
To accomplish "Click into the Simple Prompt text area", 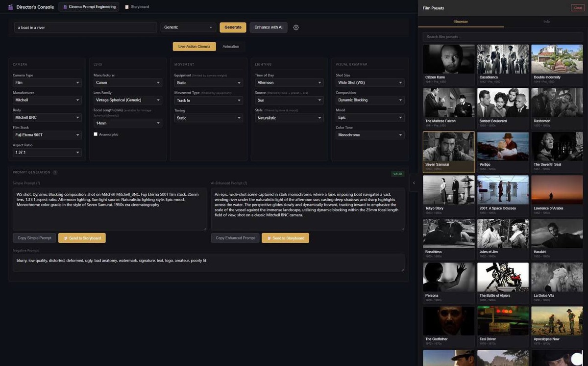I will 110,209.
